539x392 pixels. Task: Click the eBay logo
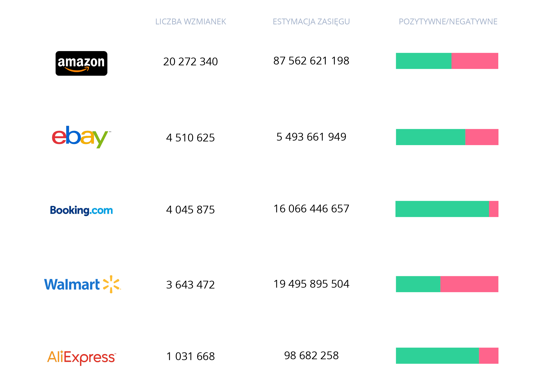(81, 137)
